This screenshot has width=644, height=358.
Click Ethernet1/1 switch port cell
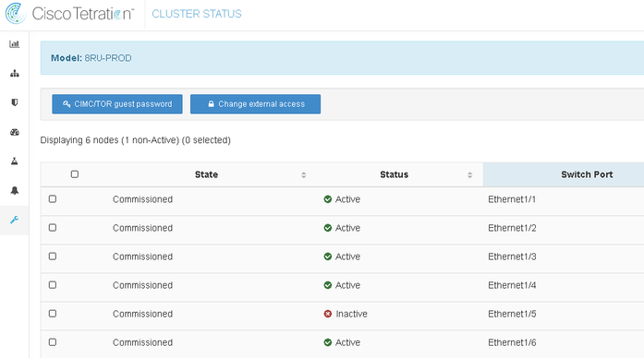(x=512, y=199)
